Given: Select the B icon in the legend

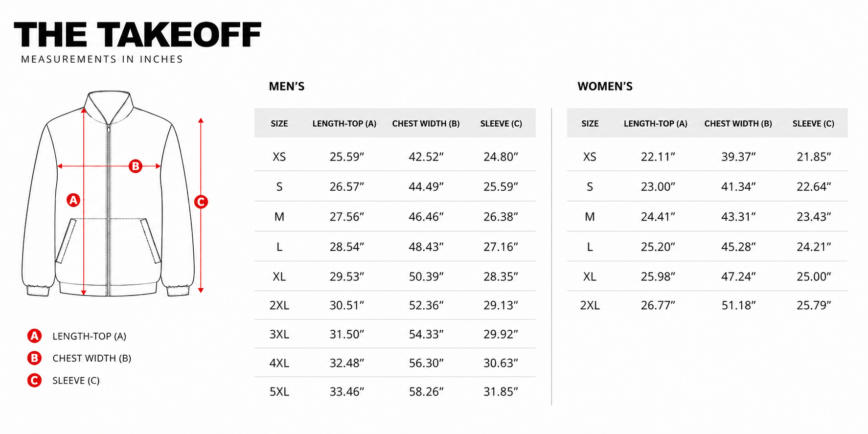Looking at the screenshot, I should [34, 358].
